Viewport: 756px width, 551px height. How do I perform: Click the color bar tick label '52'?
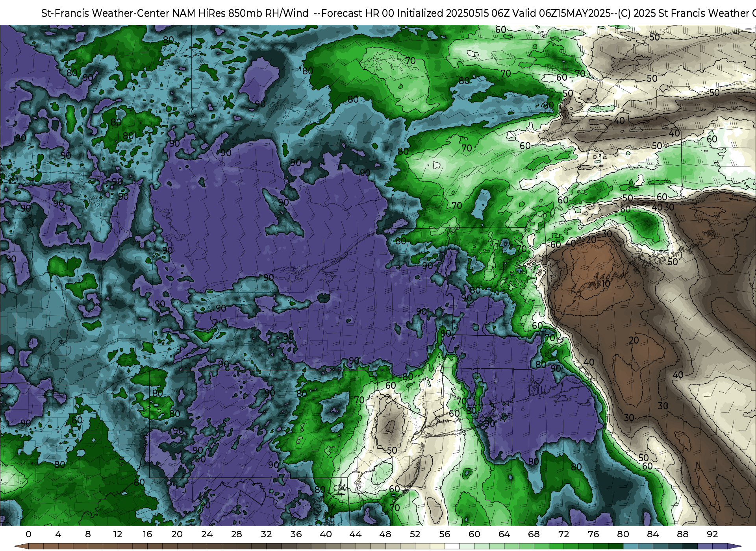click(415, 534)
